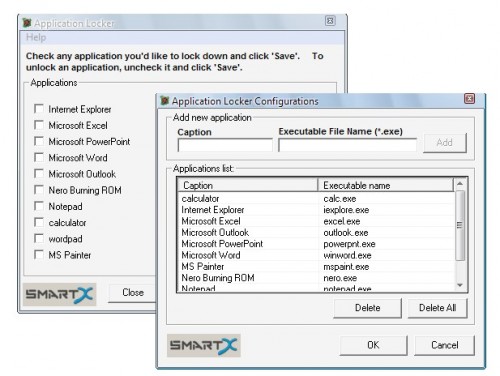This screenshot has width=500, height=376.
Task: Check the wordpad checkbox
Action: pyautogui.click(x=39, y=239)
